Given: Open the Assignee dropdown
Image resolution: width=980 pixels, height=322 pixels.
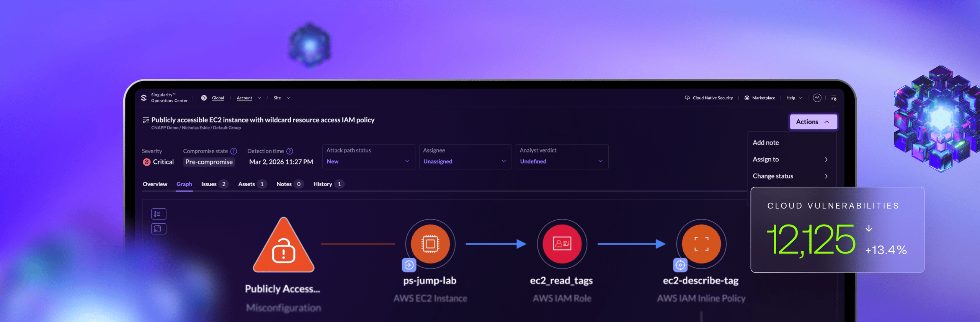Looking at the screenshot, I should click(465, 156).
